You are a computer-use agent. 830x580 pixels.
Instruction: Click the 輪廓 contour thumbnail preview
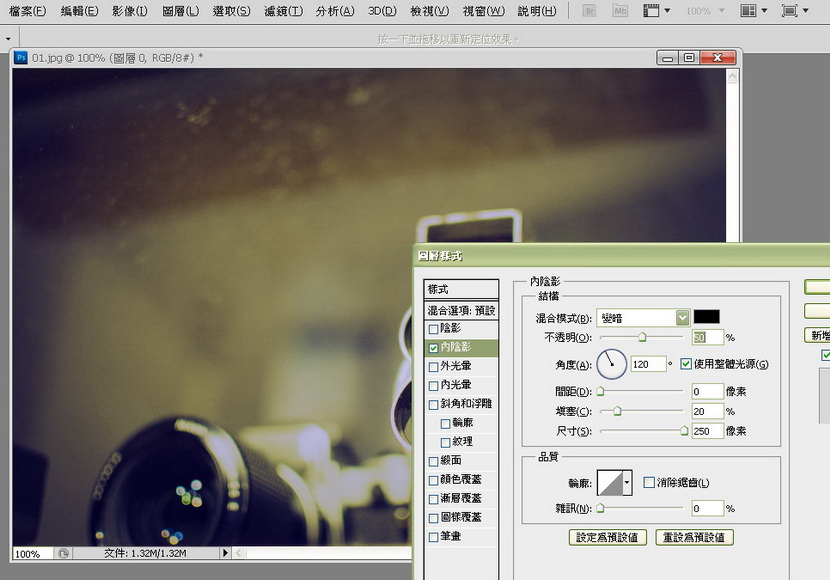pyautogui.click(x=609, y=483)
